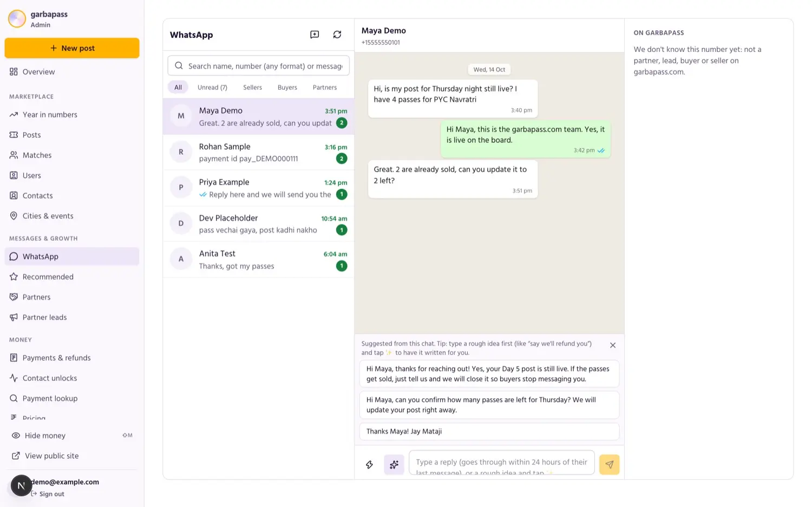This screenshot has height=507, width=812.
Task: Tap the AI sparkle write button
Action: pyautogui.click(x=394, y=464)
